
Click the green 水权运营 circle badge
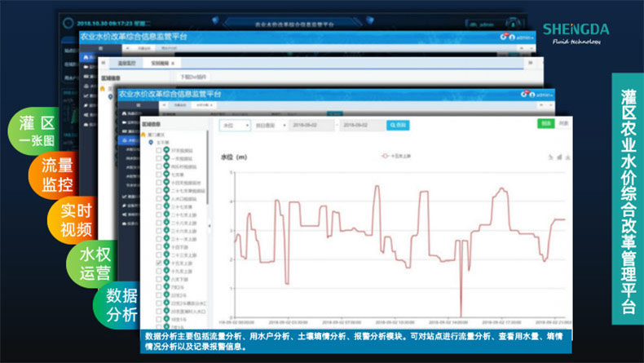pos(95,263)
